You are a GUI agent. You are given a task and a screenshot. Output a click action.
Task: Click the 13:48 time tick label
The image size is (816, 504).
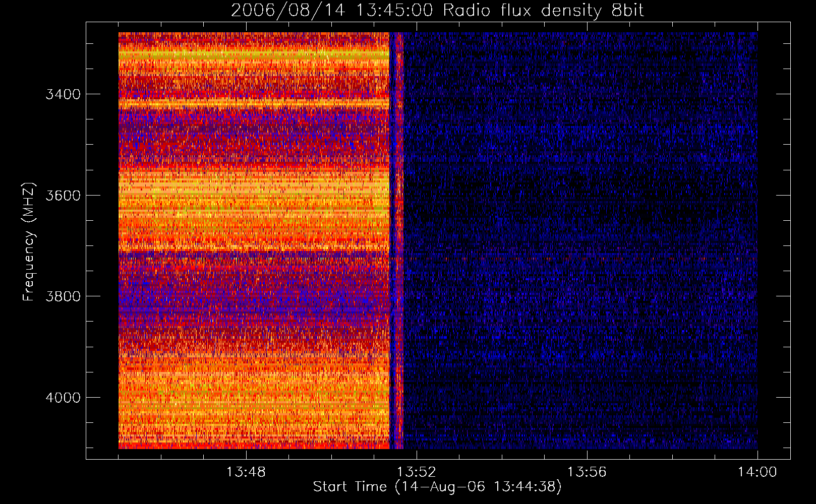(246, 472)
